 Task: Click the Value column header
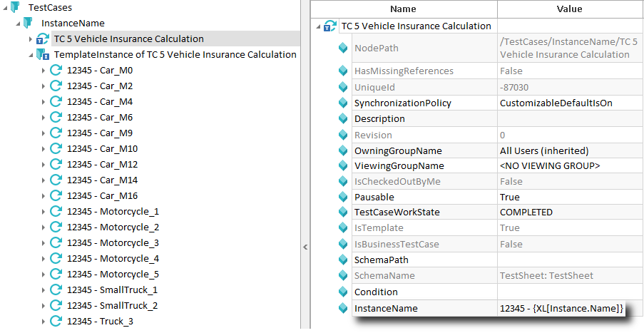(x=569, y=9)
